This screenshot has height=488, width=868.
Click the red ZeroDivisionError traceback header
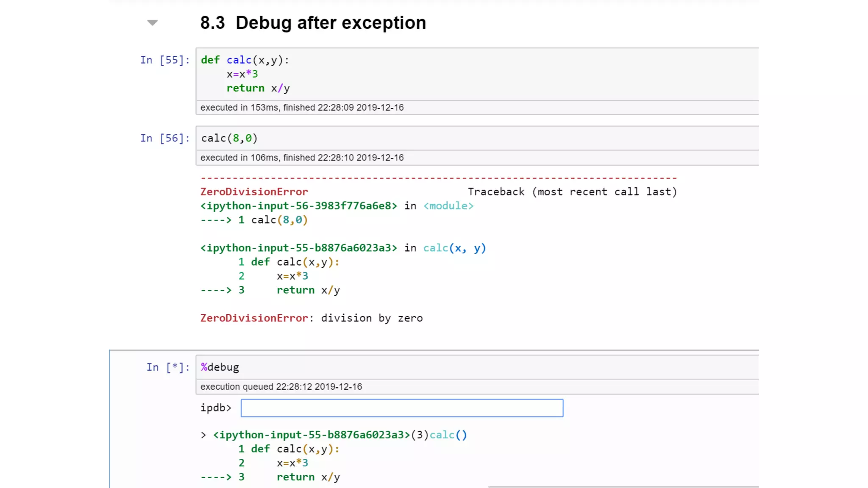254,192
